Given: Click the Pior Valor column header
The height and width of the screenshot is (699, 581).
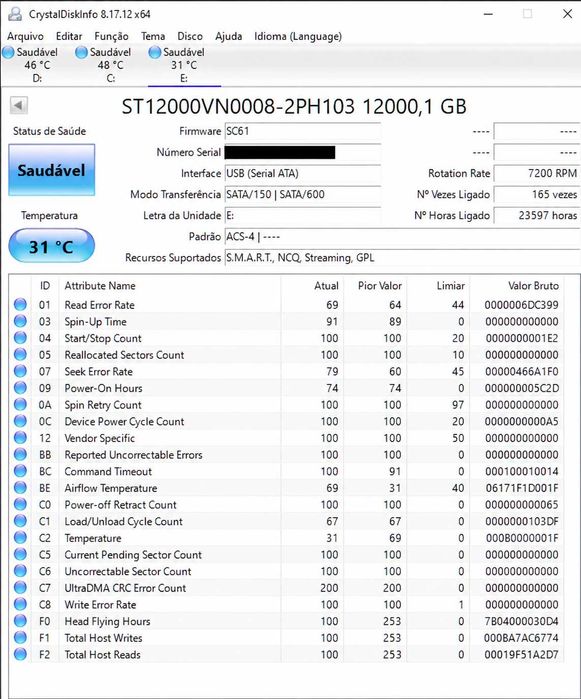Looking at the screenshot, I should (375, 286).
